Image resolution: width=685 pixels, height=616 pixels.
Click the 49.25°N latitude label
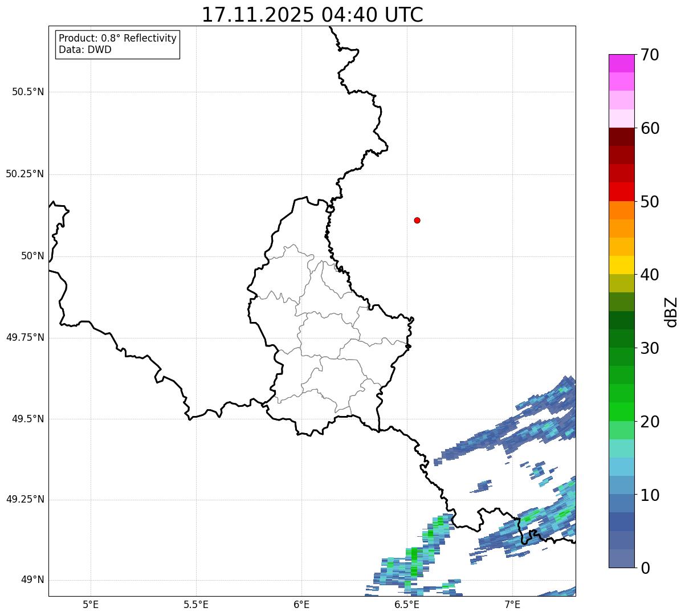(25, 499)
